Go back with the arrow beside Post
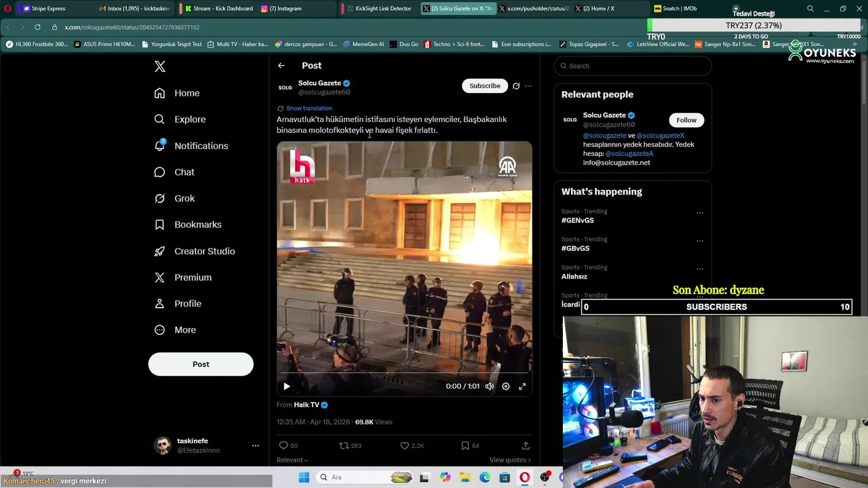The width and height of the screenshot is (868, 488). (x=281, y=66)
